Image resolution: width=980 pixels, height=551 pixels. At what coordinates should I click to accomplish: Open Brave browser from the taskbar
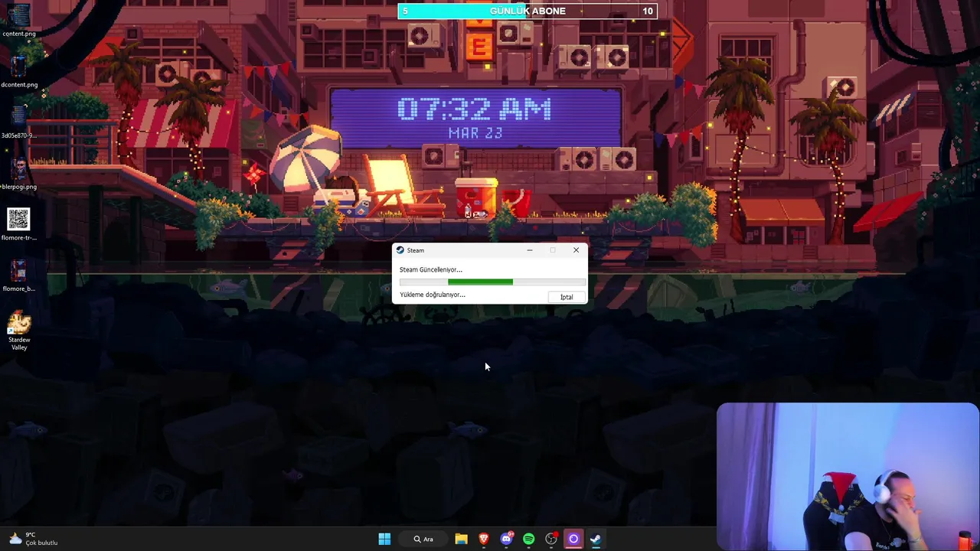point(484,539)
